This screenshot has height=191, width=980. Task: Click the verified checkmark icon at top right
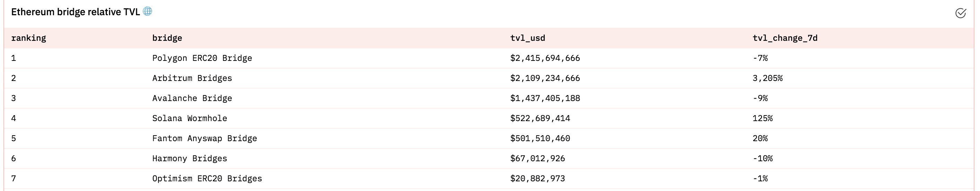click(960, 13)
